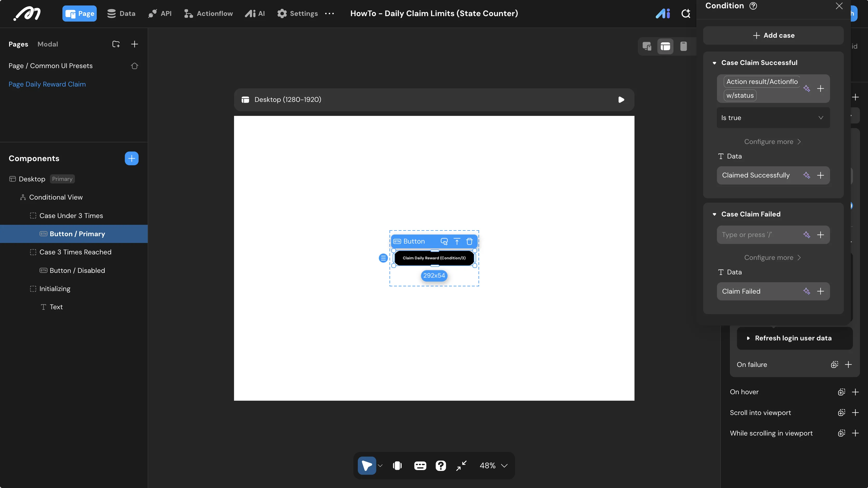Open the Settings tab in top navigation
Image resolution: width=868 pixels, height=488 pixels.
point(297,14)
